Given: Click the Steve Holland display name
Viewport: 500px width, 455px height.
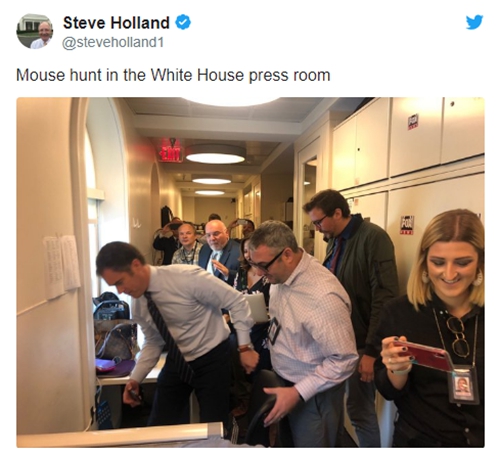Looking at the screenshot, I should (116, 23).
